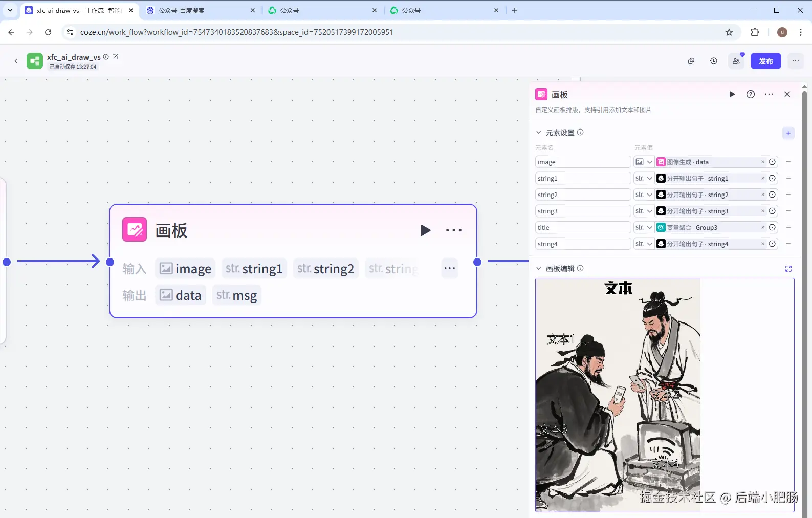This screenshot has width=812, height=518.
Task: Open type dropdown for string3 element
Action: tap(644, 211)
